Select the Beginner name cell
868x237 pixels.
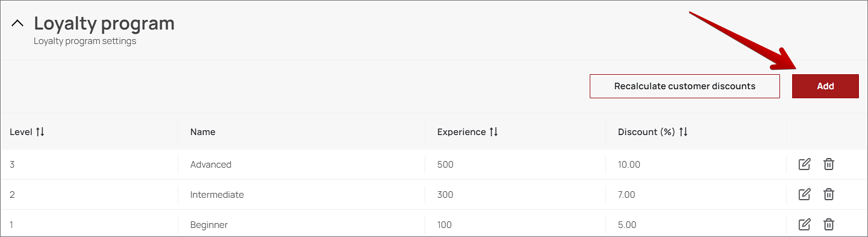click(x=209, y=225)
